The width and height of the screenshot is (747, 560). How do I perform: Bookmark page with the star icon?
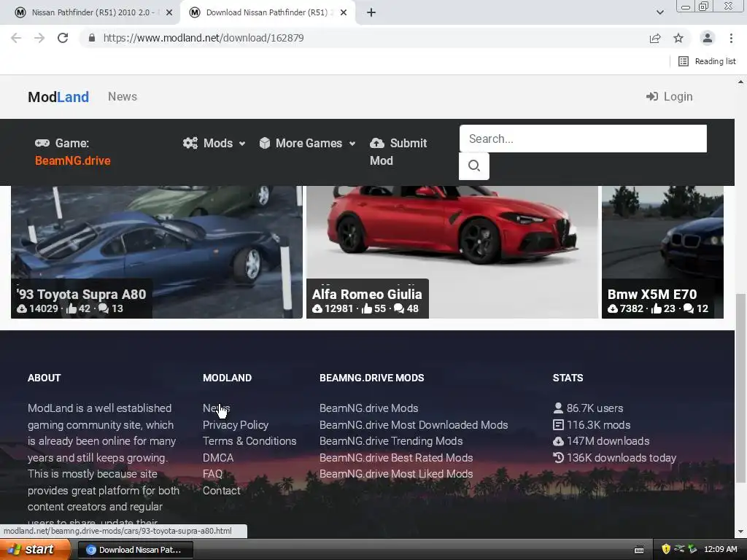click(x=678, y=38)
